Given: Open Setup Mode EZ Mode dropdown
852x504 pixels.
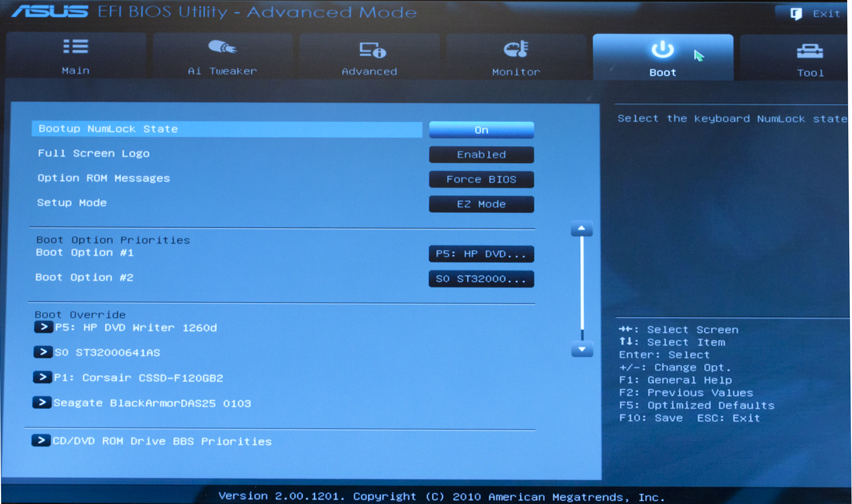Looking at the screenshot, I should coord(482,204).
